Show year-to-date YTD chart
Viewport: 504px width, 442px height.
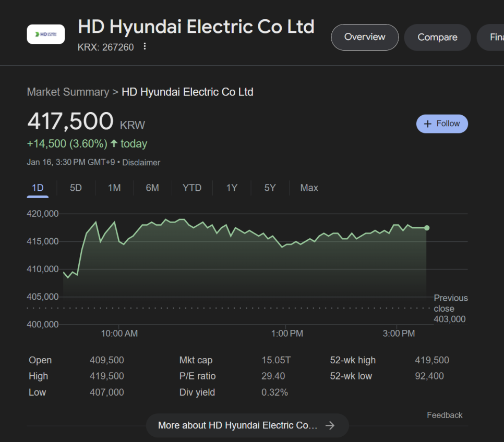point(192,188)
